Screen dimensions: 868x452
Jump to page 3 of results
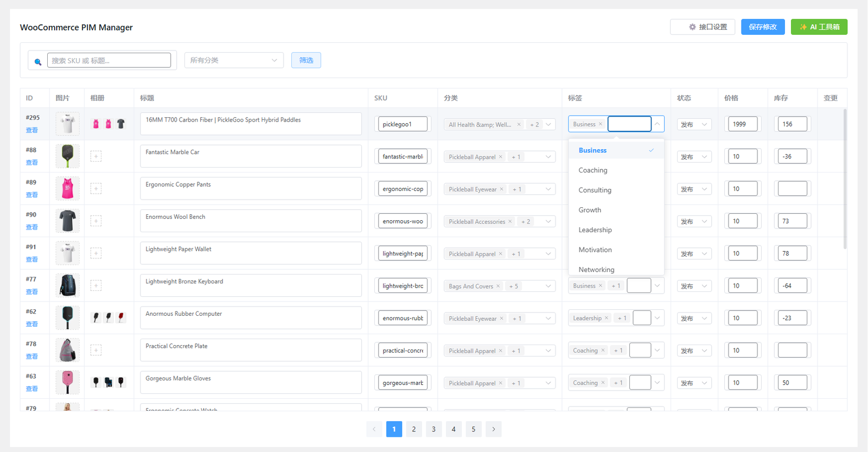point(433,429)
